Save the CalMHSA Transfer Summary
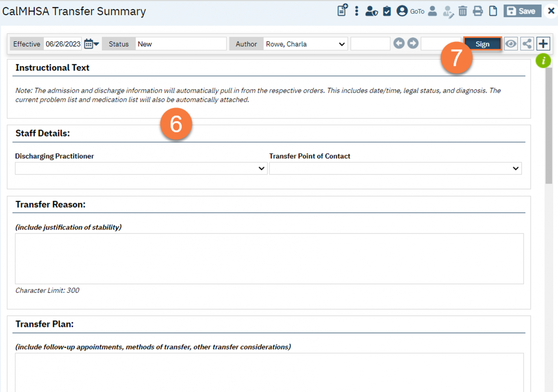The width and height of the screenshot is (558, 392). tap(522, 11)
